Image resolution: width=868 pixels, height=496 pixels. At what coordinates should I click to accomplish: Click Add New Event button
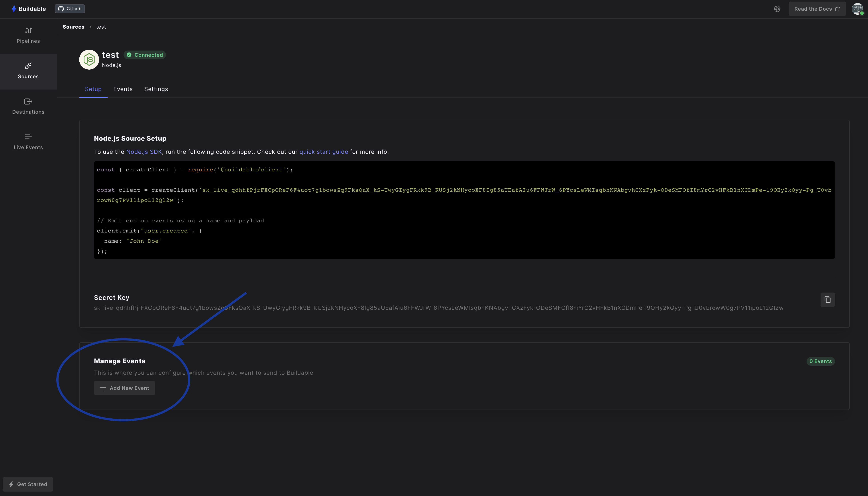124,388
